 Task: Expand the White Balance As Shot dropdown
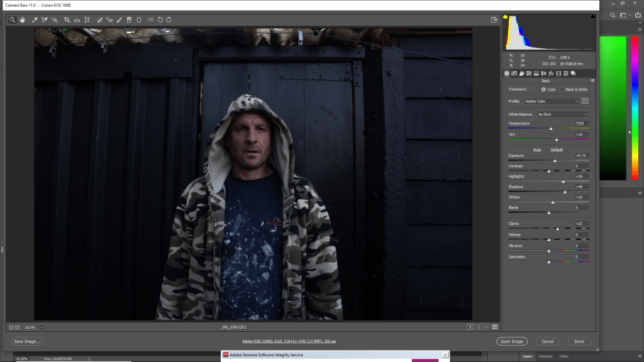click(562, 114)
